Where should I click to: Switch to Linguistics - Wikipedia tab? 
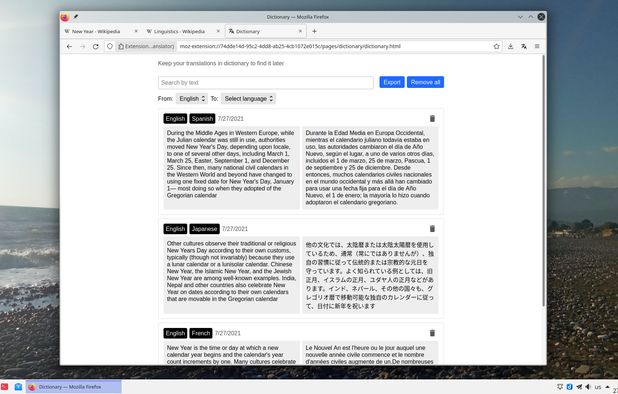(x=182, y=31)
